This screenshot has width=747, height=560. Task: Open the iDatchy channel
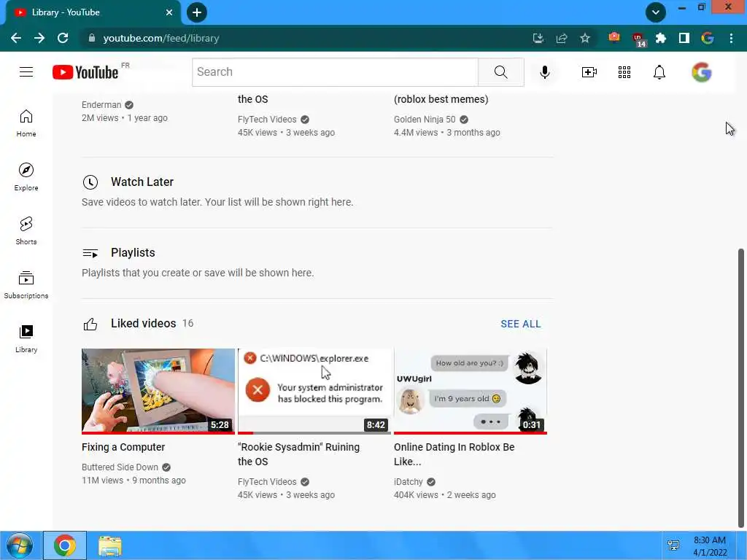[x=409, y=482]
